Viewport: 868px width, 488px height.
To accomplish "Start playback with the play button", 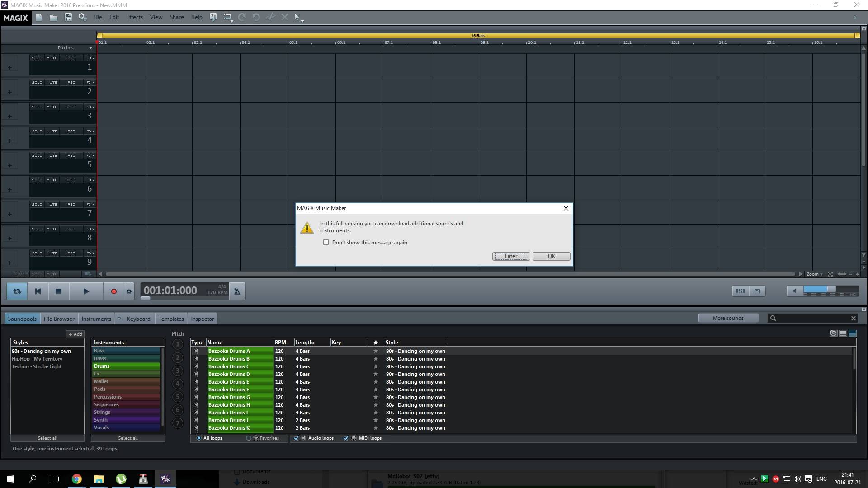I will pyautogui.click(x=86, y=291).
